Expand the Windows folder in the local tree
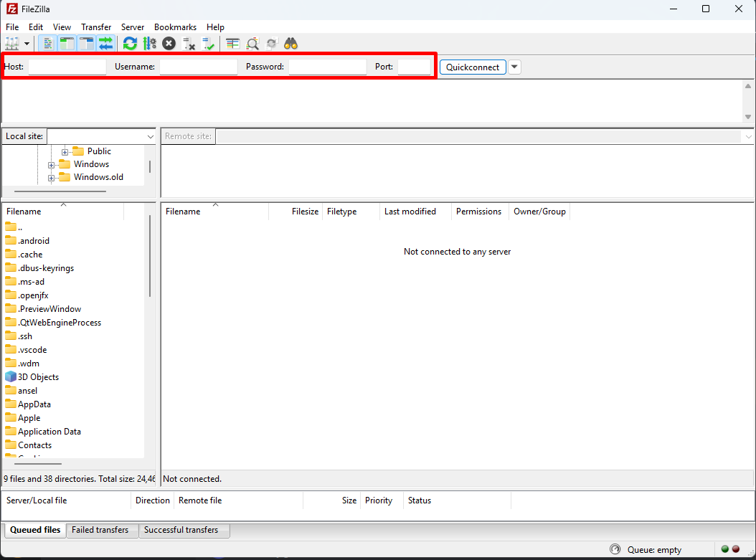756x560 pixels. tap(50, 164)
